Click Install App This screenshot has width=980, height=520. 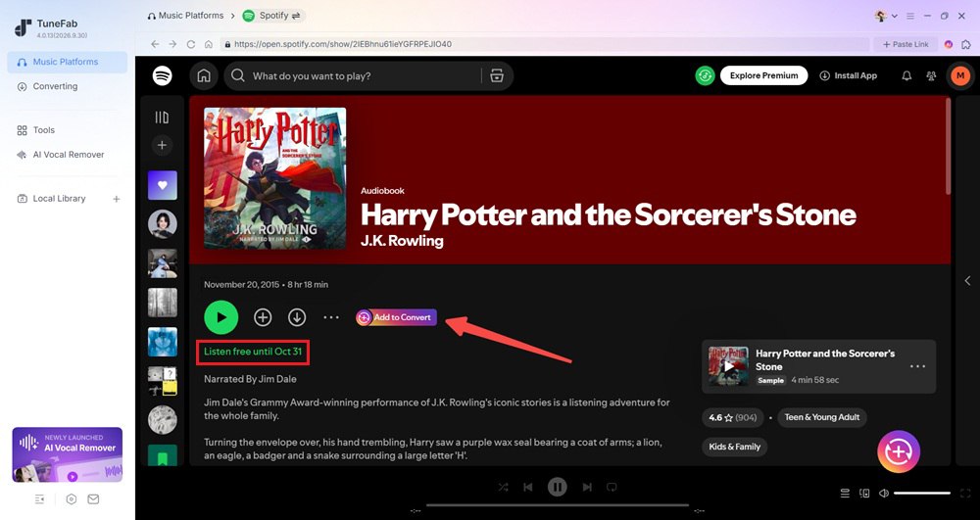point(848,75)
